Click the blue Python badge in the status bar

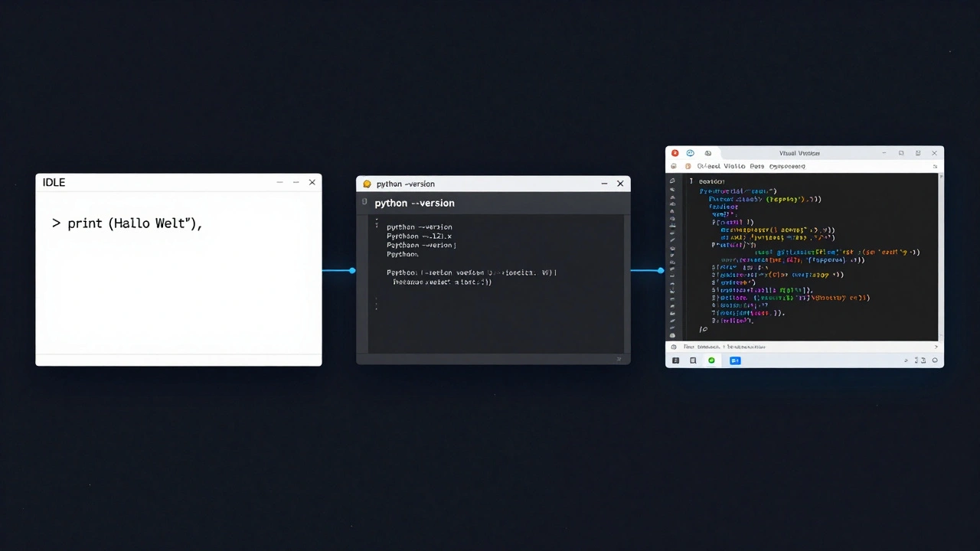[735, 360]
